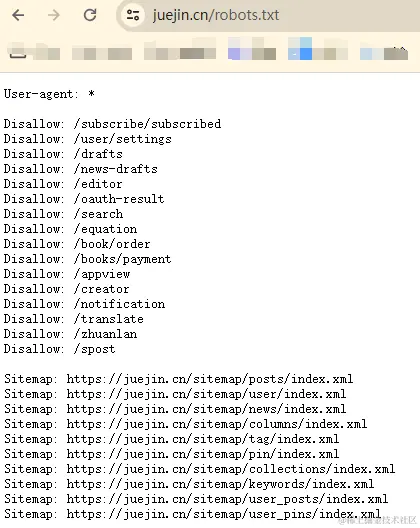420x528 pixels.
Task: Click the sitemap/columns/index.xml URL
Action: (217, 424)
